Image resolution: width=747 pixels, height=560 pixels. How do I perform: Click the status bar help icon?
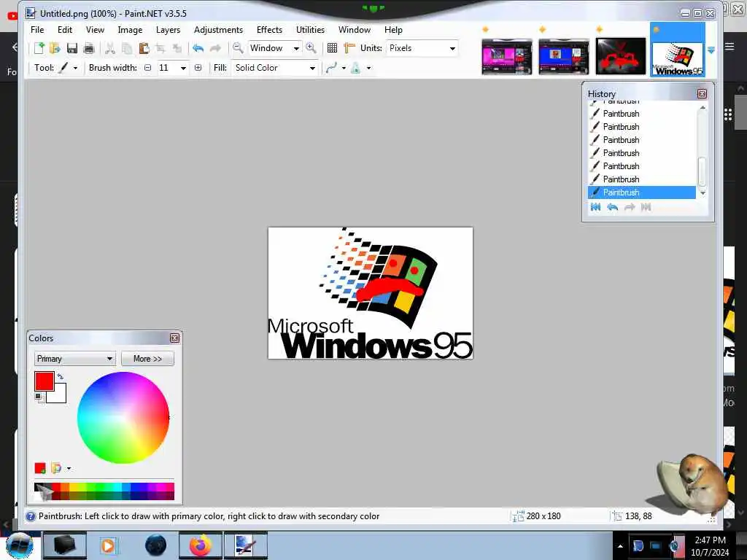pyautogui.click(x=31, y=516)
